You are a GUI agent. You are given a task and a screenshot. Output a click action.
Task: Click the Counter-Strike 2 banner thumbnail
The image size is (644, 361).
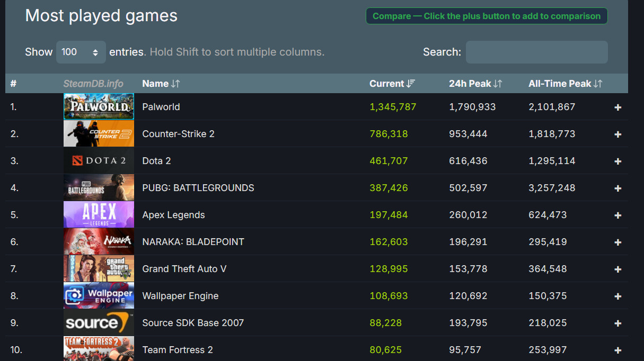tap(99, 134)
